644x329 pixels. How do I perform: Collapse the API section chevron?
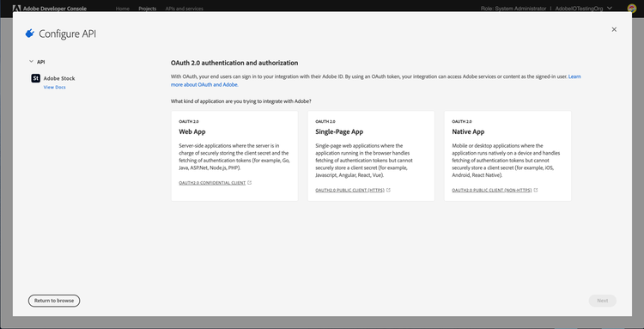coord(31,62)
